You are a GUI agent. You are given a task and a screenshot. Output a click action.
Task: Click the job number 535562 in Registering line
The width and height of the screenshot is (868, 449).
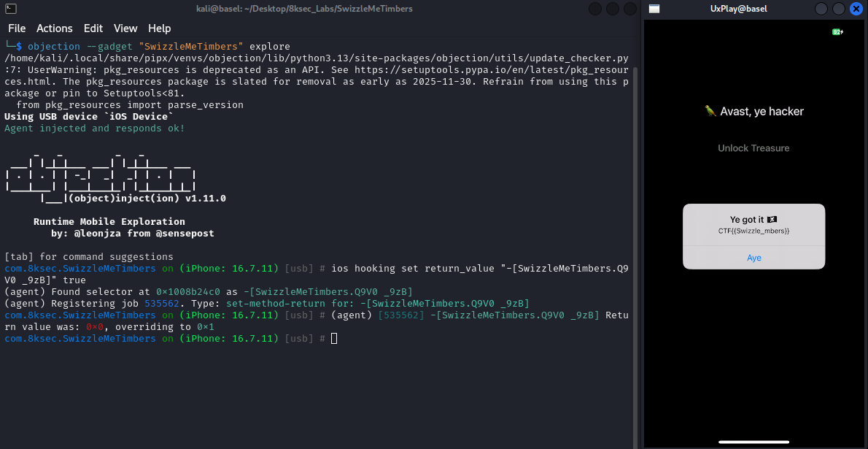pyautogui.click(x=162, y=303)
